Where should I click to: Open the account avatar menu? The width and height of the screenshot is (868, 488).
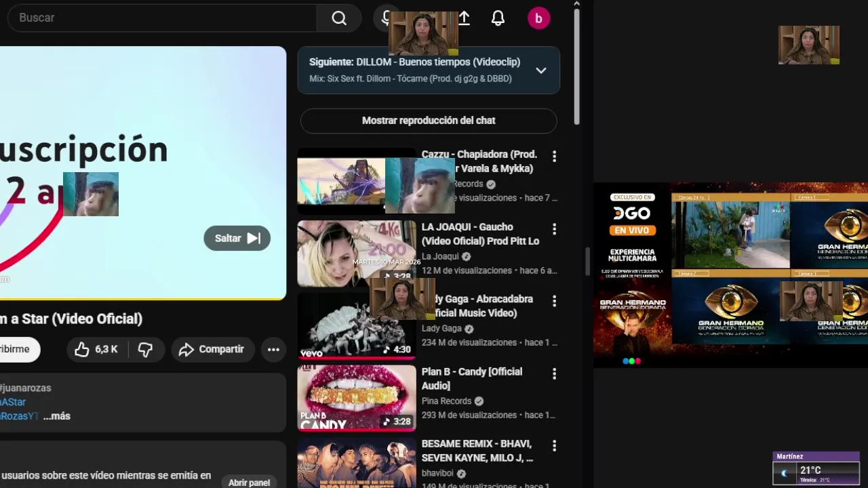[x=538, y=18]
